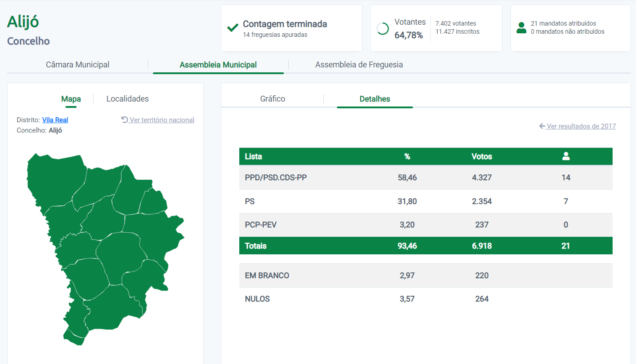The image size is (636, 364).
Task: Select the Assembleia Municipal tab
Action: click(218, 65)
